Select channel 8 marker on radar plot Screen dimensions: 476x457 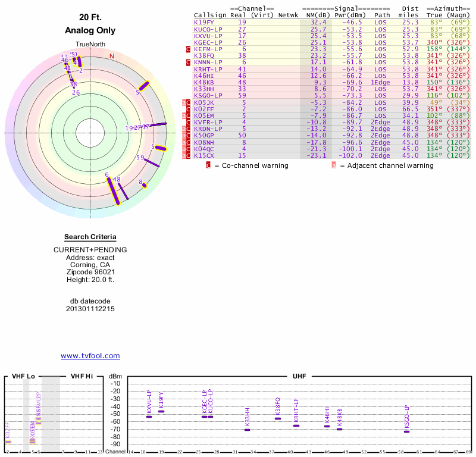145,185
